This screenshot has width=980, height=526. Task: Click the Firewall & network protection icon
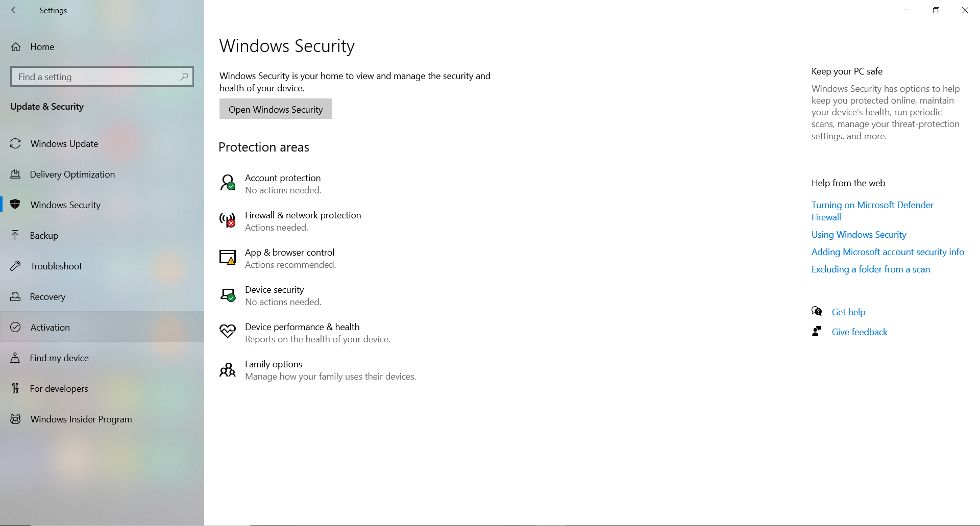[228, 220]
